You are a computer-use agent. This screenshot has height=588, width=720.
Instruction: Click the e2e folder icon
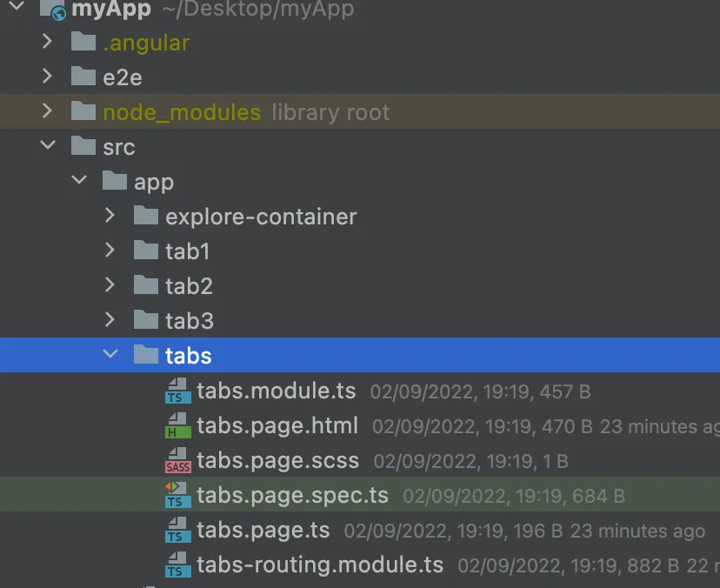coord(83,77)
